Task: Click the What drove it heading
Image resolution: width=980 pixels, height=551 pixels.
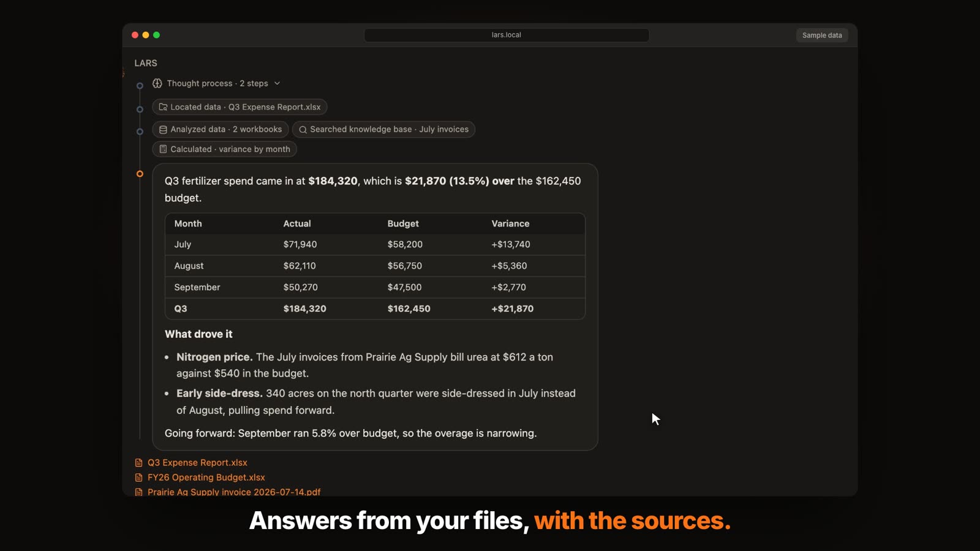Action: 198,334
